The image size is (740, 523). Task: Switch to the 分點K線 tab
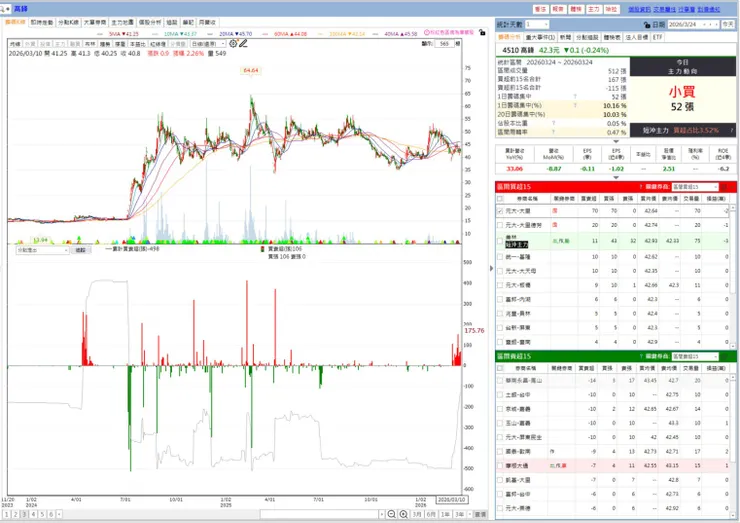click(68, 22)
